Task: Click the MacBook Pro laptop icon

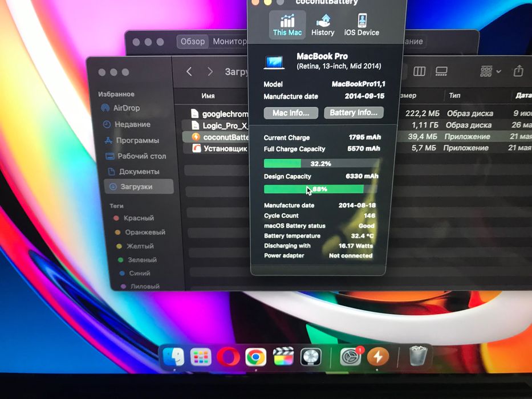Action: (x=274, y=63)
